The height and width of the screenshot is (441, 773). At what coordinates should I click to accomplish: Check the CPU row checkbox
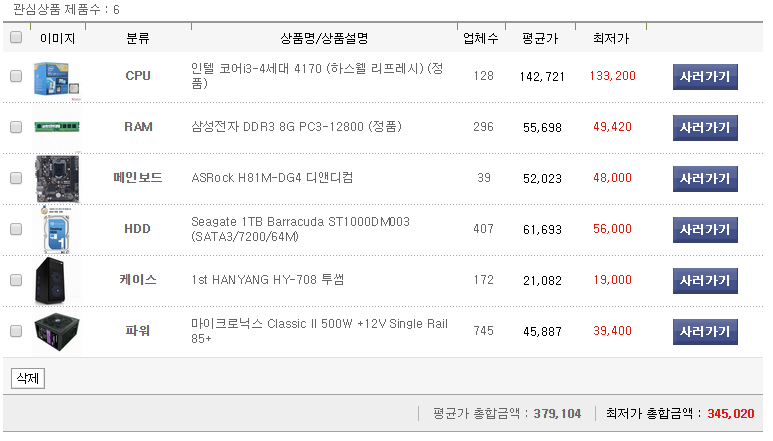[x=15, y=77]
